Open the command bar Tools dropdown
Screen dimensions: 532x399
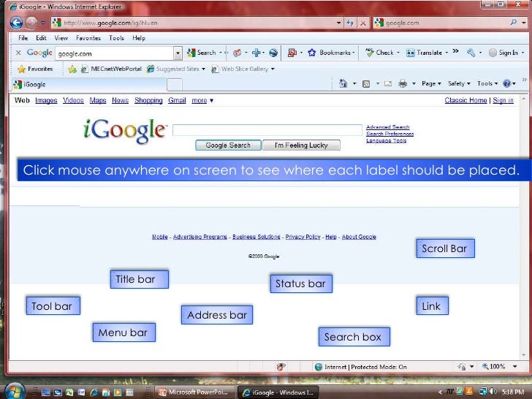click(487, 83)
